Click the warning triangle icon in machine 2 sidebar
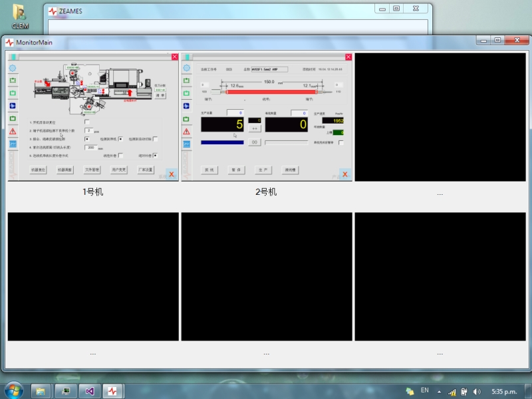This screenshot has height=399, width=532. [x=186, y=132]
